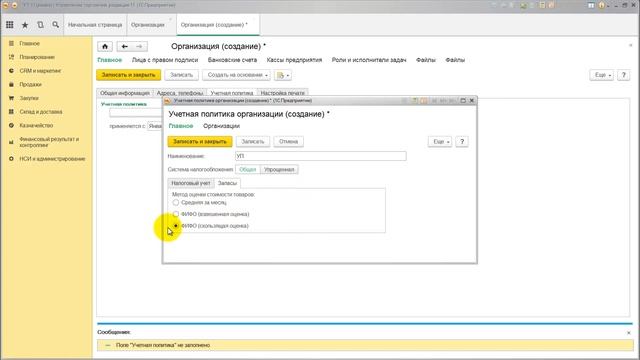Screen dimensions: 640x360
Task: Open help question mark in policy dialog
Action: [462, 142]
